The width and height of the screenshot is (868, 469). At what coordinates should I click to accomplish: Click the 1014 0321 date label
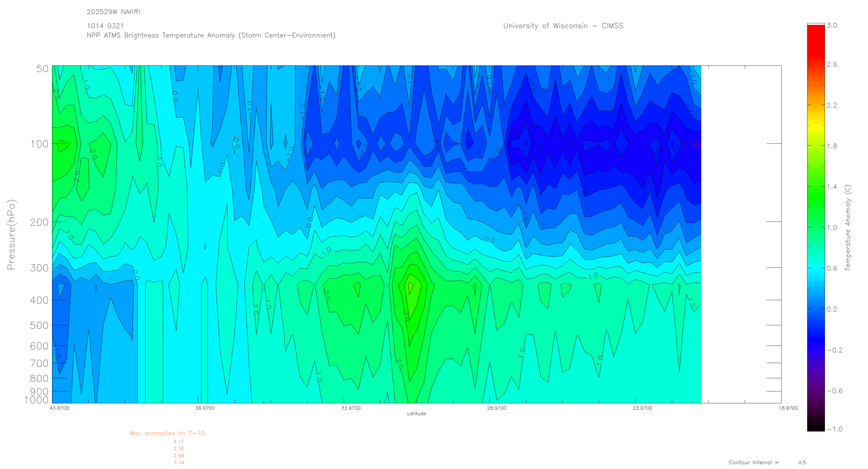pos(105,26)
